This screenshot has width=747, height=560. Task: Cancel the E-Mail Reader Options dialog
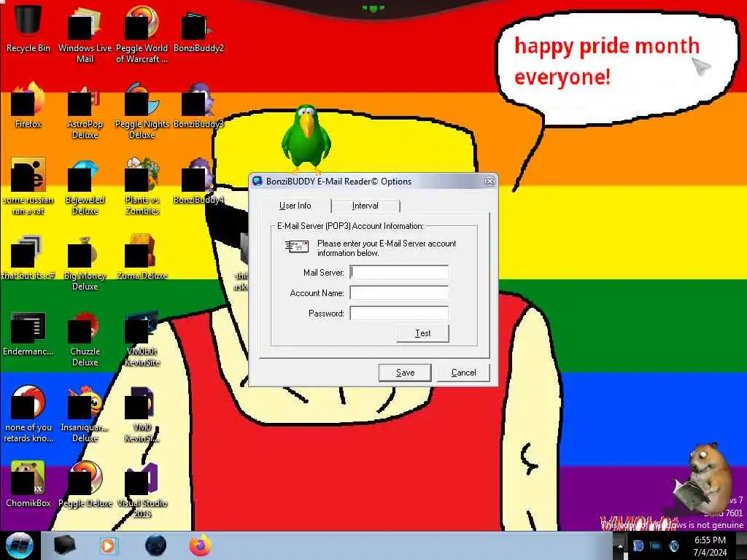pos(463,373)
